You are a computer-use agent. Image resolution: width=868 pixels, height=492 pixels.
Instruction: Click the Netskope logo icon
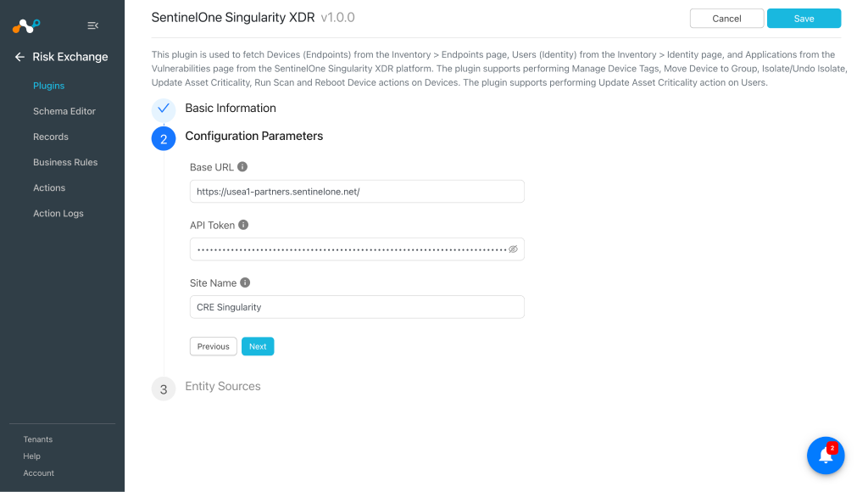26,25
